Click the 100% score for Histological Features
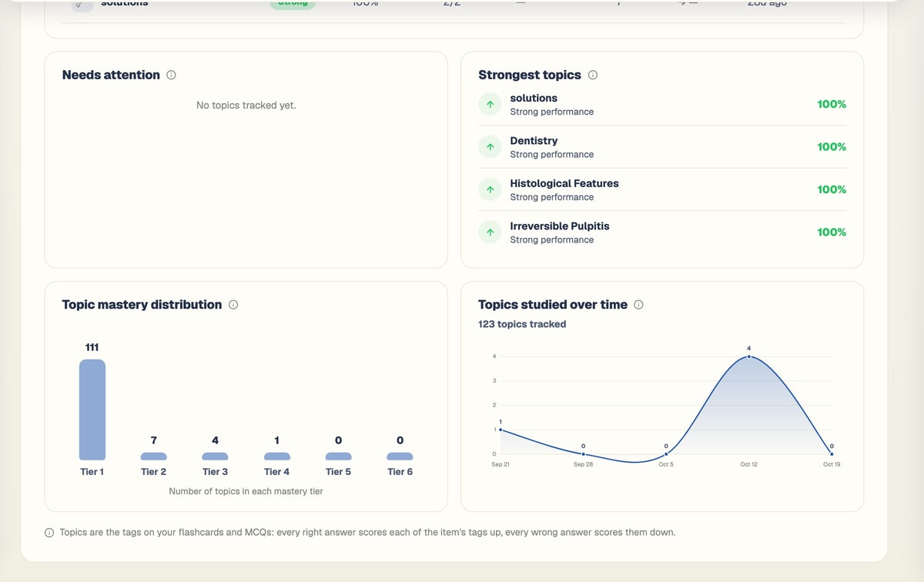Screen dimensions: 924x582 pos(832,189)
